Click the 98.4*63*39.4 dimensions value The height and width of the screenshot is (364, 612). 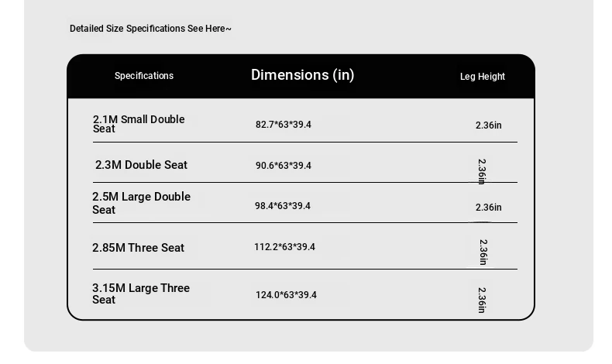click(x=283, y=206)
